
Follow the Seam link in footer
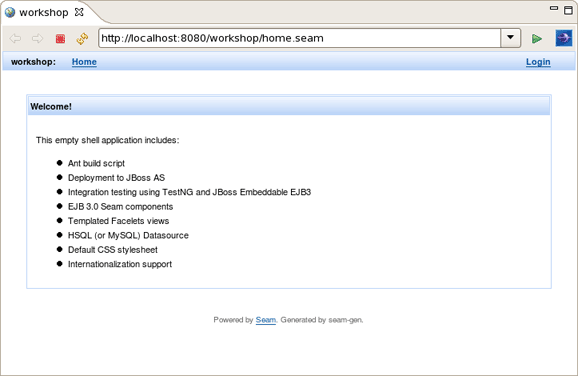point(266,320)
